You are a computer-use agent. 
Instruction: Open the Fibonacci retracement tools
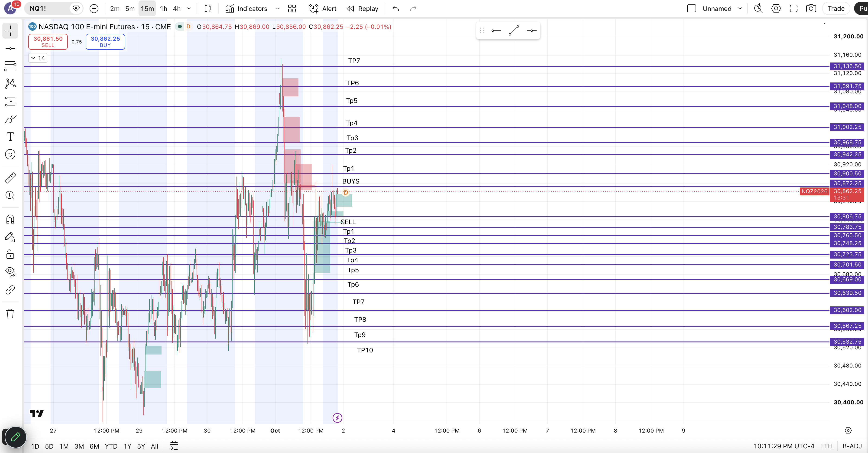point(10,66)
